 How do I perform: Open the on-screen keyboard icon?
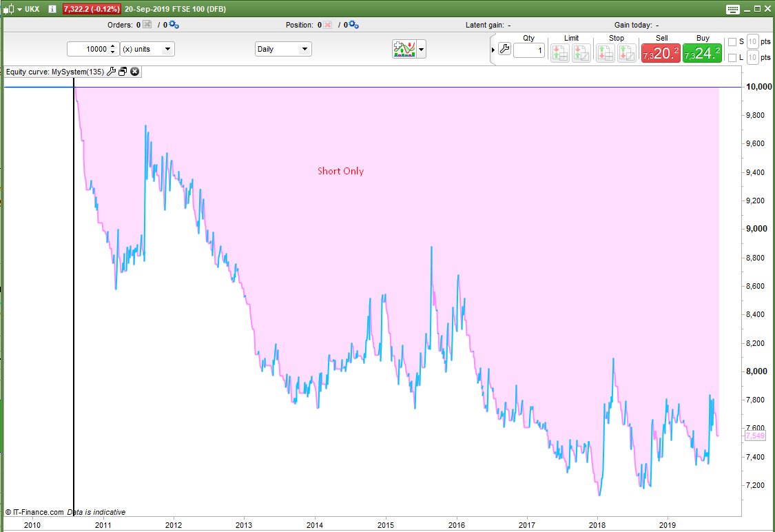pyautogui.click(x=733, y=9)
